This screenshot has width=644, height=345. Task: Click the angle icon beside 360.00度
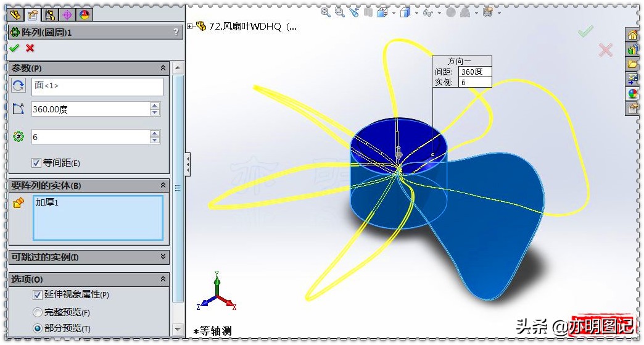click(x=18, y=109)
